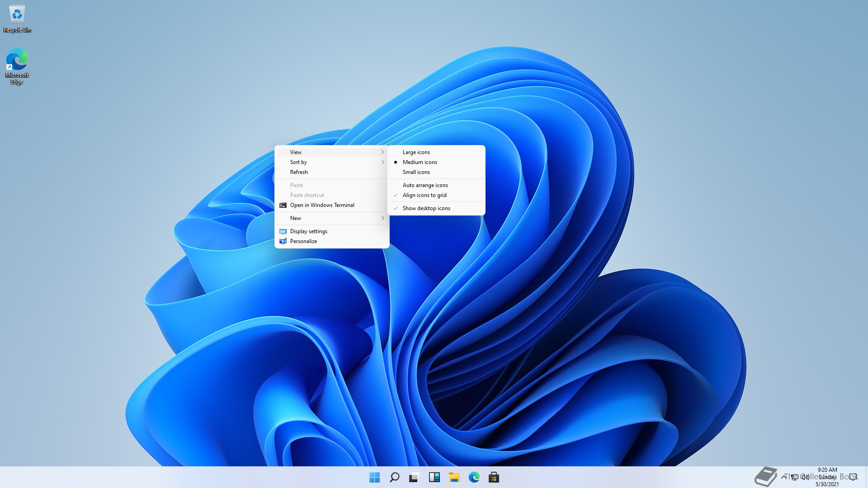868x488 pixels.
Task: Click Refresh in the context menu
Action: 332,172
